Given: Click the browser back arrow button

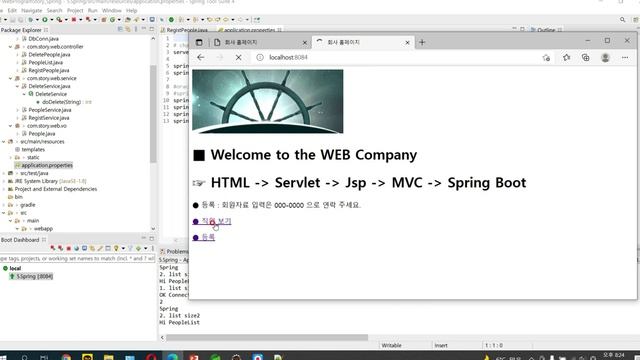Looking at the screenshot, I should click(200, 58).
